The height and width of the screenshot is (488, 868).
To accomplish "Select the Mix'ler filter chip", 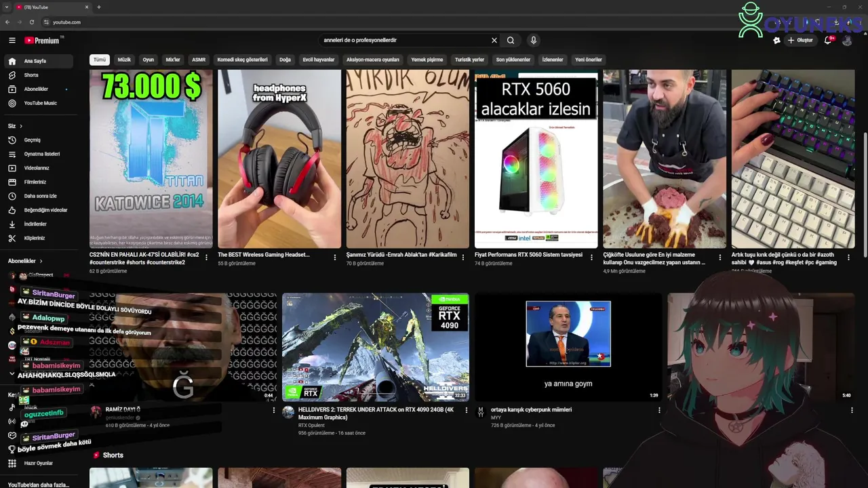I will point(173,60).
